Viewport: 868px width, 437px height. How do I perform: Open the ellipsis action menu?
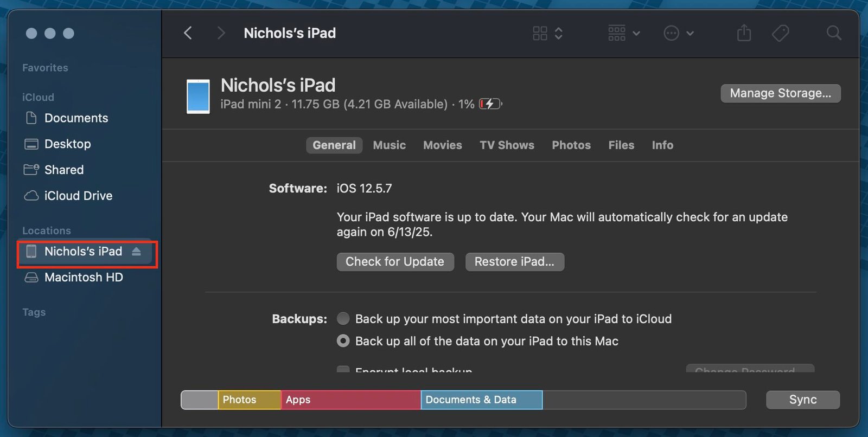click(x=671, y=34)
